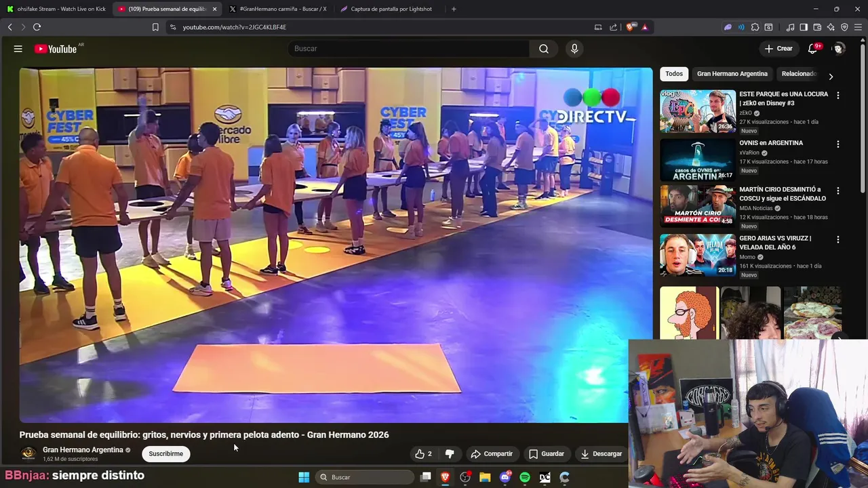
Task: Click the YouTube search magnifier button
Action: point(544,49)
